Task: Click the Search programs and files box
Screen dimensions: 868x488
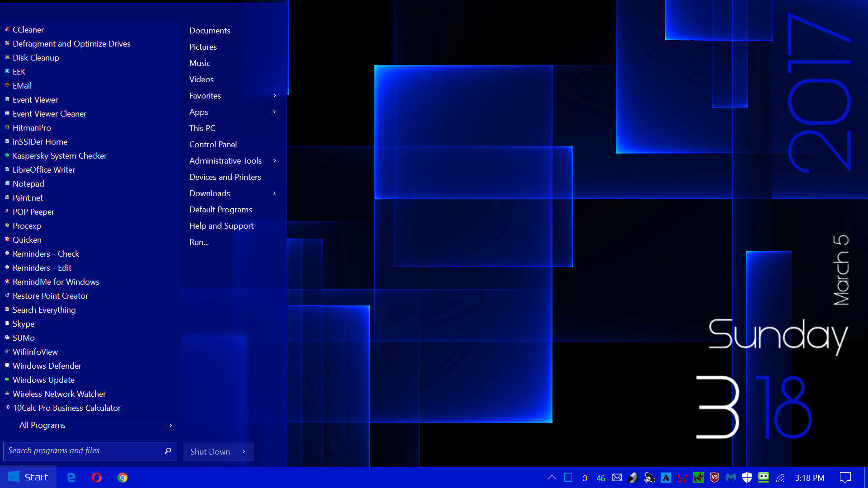Action: [x=81, y=451]
